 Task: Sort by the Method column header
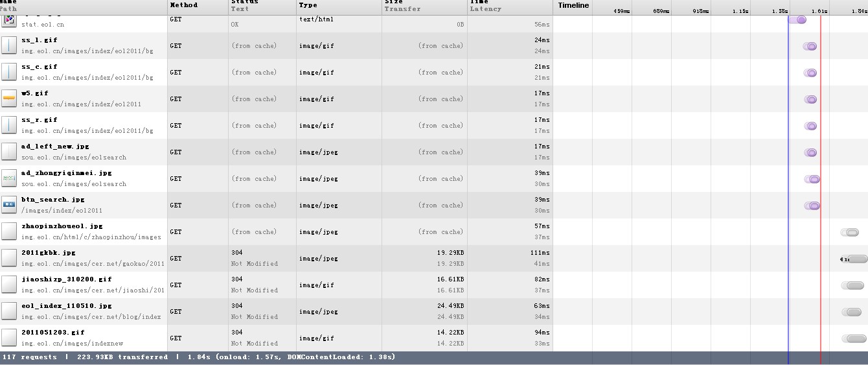click(x=198, y=7)
